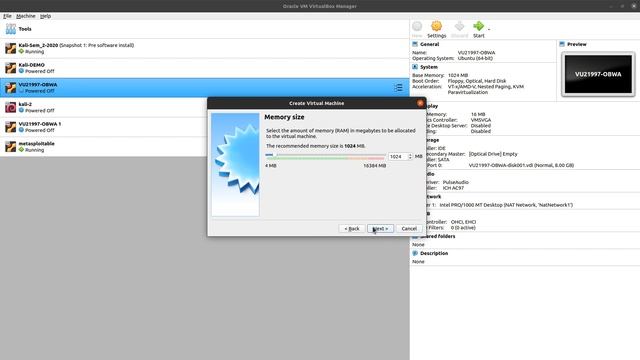
Task: Select the VU21997-OBWA 1 VM name
Action: 40,124
